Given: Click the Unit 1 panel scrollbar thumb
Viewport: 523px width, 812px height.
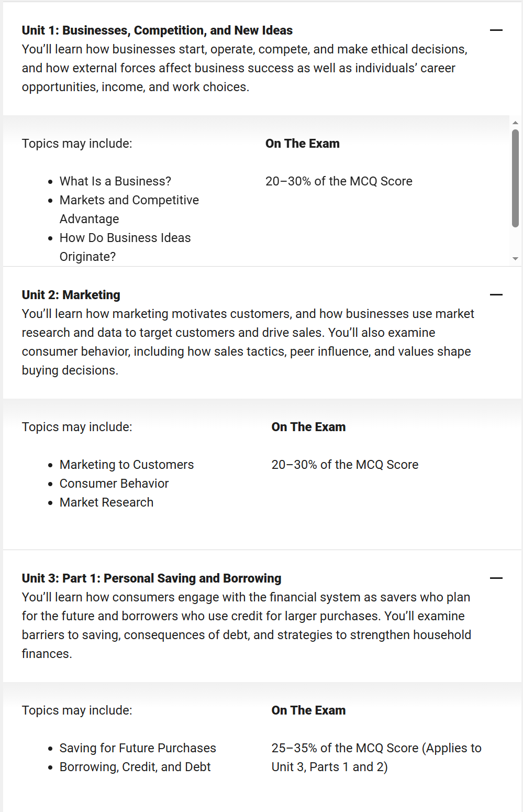Looking at the screenshot, I should [x=515, y=178].
